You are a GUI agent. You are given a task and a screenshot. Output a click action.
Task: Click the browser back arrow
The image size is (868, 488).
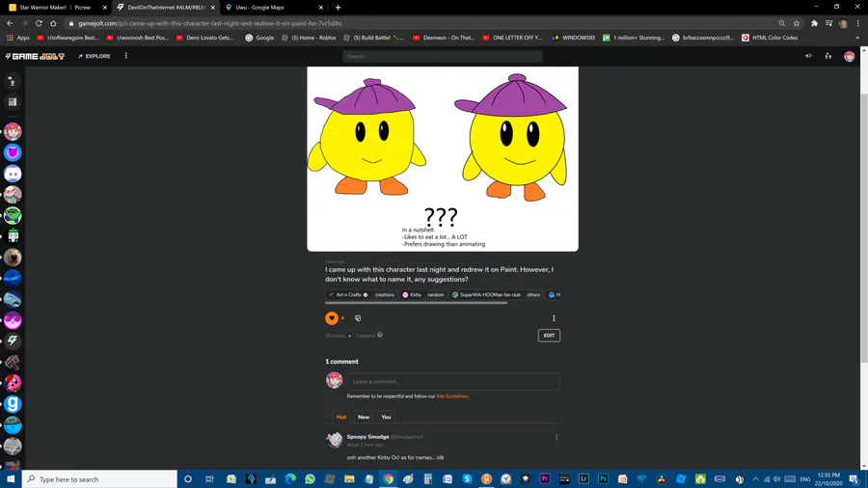(10, 23)
